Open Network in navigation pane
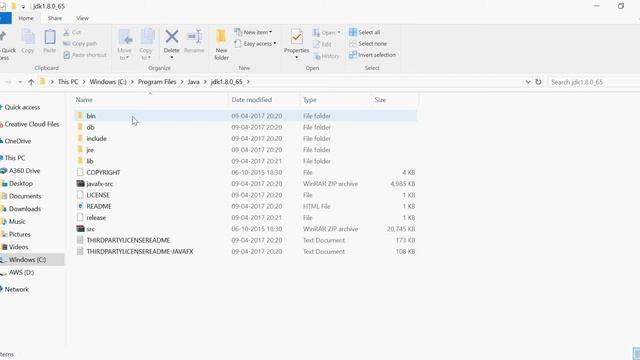Screen dimensions: 640x360 click(x=16, y=289)
